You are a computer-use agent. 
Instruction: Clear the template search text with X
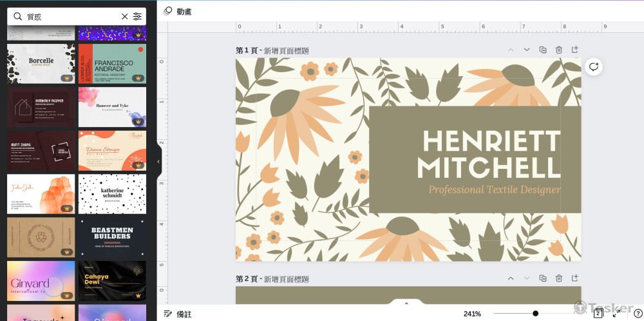tap(125, 17)
